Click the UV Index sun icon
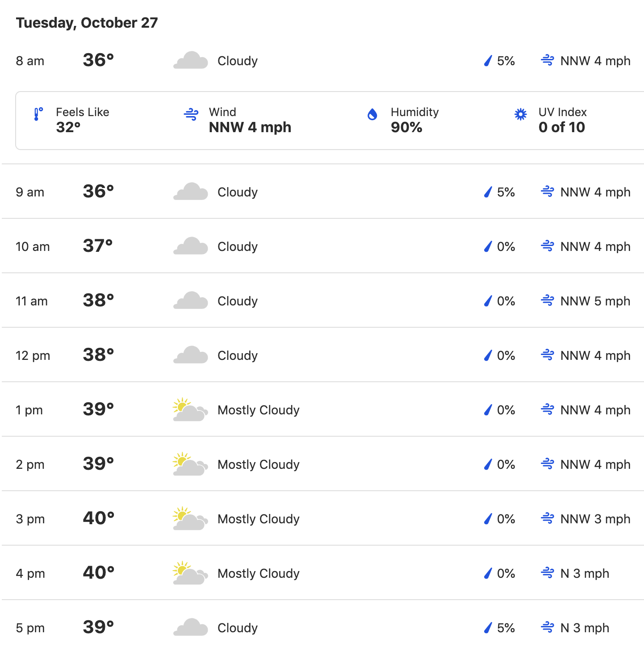 521,114
